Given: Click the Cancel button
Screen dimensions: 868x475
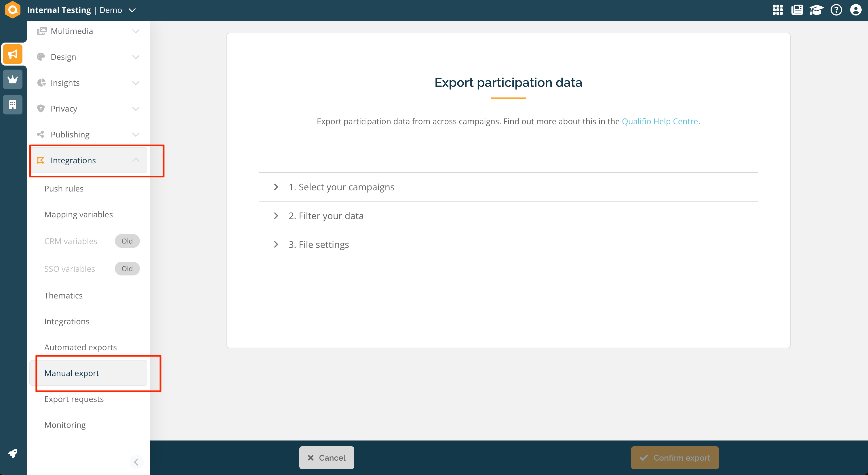Looking at the screenshot, I should click(327, 458).
